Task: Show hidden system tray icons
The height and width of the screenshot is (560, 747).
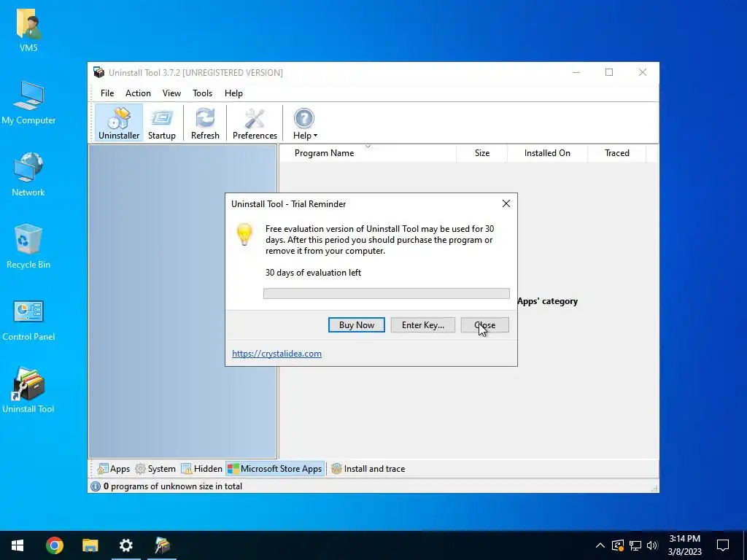Action: coord(600,545)
